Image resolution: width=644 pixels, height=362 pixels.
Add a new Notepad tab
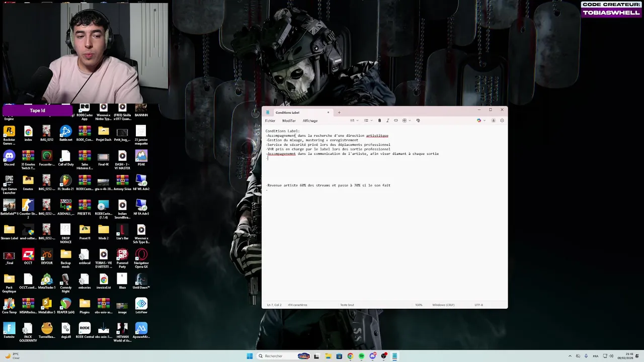339,113
